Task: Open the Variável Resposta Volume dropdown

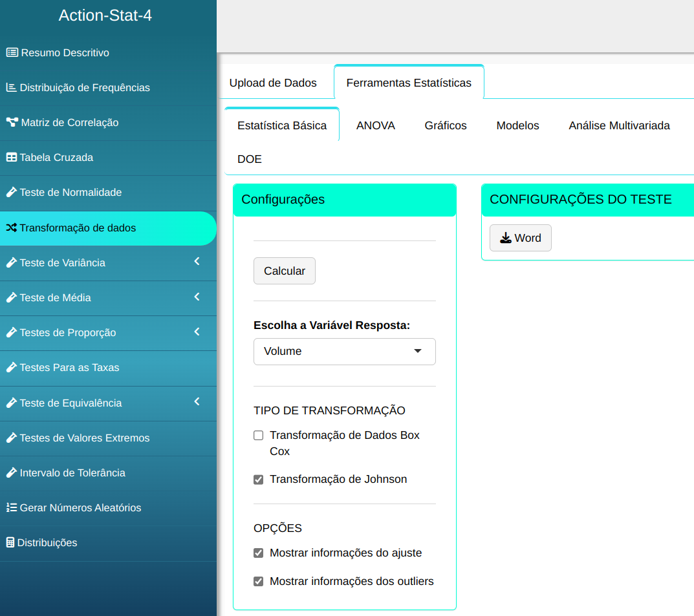Action: [x=344, y=352]
